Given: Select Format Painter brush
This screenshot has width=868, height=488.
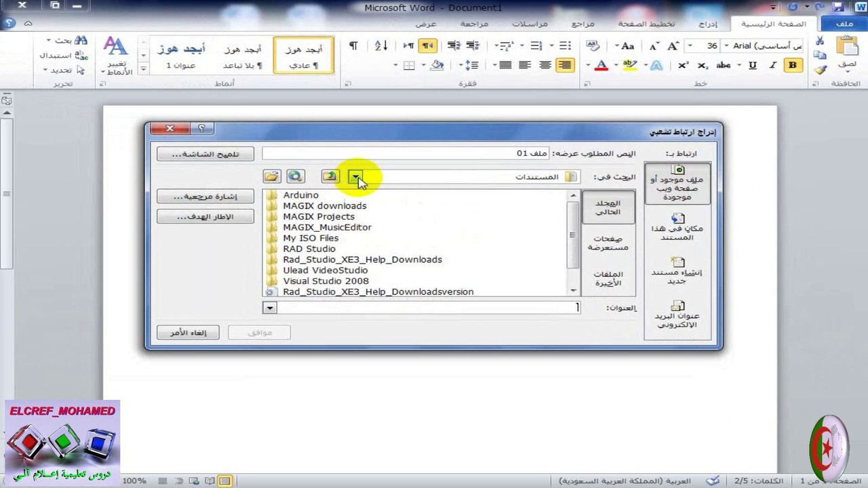Looking at the screenshot, I should pyautogui.click(x=820, y=69).
